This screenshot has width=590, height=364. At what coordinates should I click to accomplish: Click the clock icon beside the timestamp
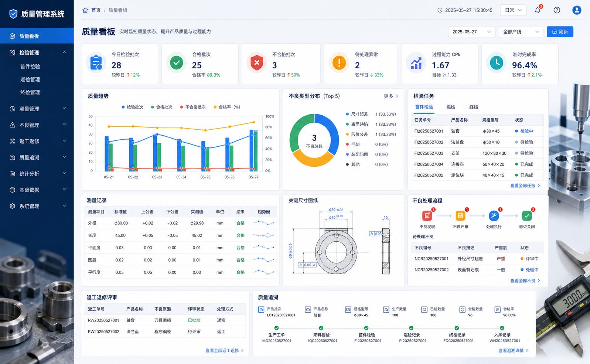point(440,10)
